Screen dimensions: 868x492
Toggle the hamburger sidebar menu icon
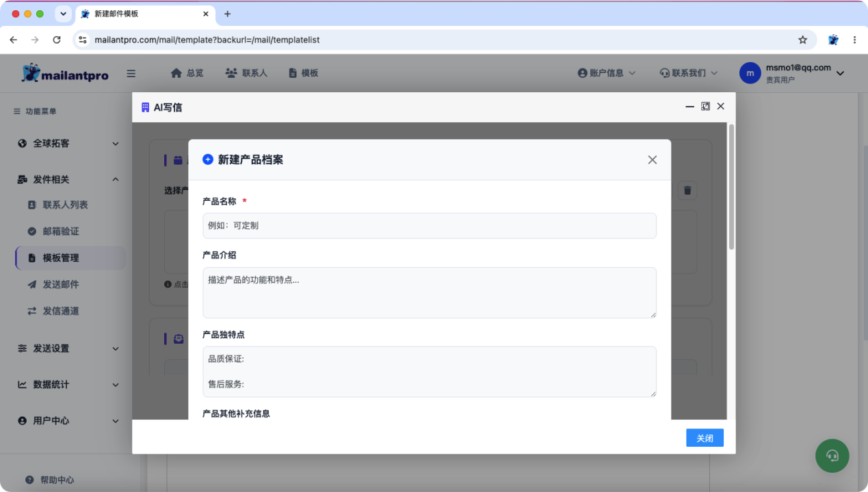pyautogui.click(x=131, y=74)
